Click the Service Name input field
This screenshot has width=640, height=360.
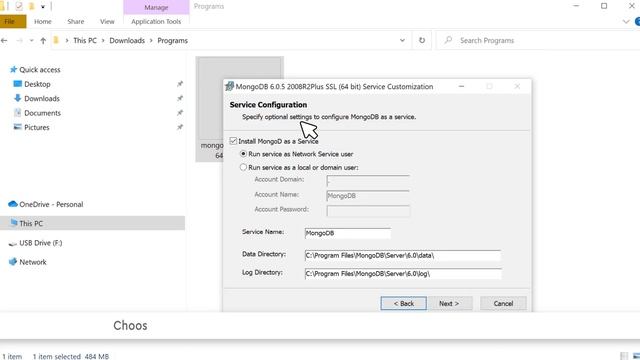347,233
